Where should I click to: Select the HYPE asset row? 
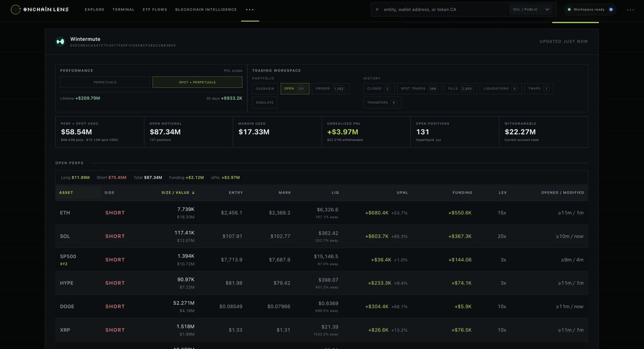coord(322,283)
